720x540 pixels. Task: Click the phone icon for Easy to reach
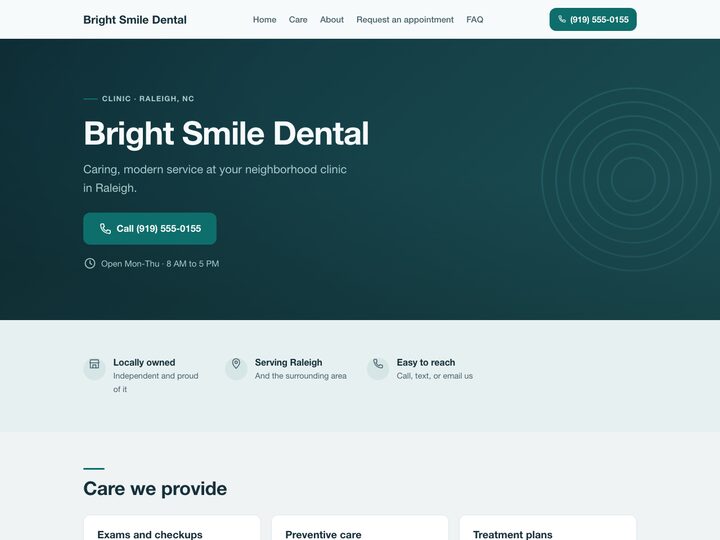tap(378, 364)
